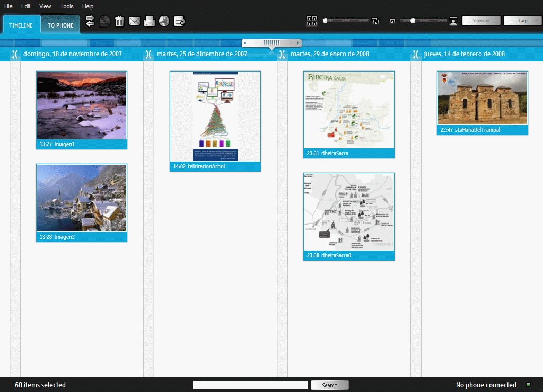
Task: Click the large image size icon on the right
Action: pos(453,21)
